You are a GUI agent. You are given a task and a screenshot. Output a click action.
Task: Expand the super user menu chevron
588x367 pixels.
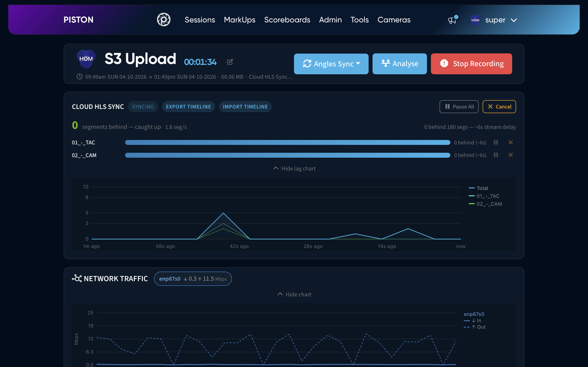514,20
